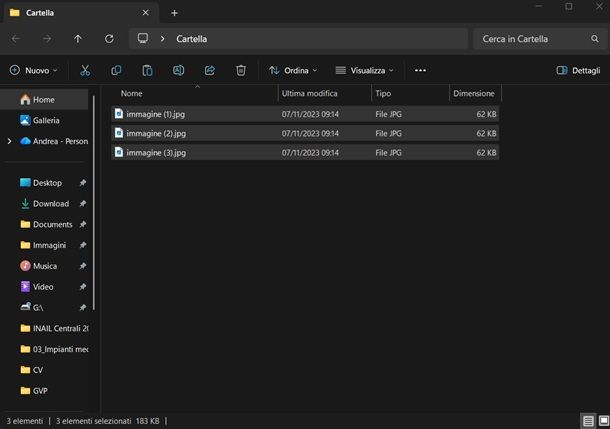This screenshot has height=429, width=610.
Task: Go forward with the right arrow
Action: [x=47, y=39]
